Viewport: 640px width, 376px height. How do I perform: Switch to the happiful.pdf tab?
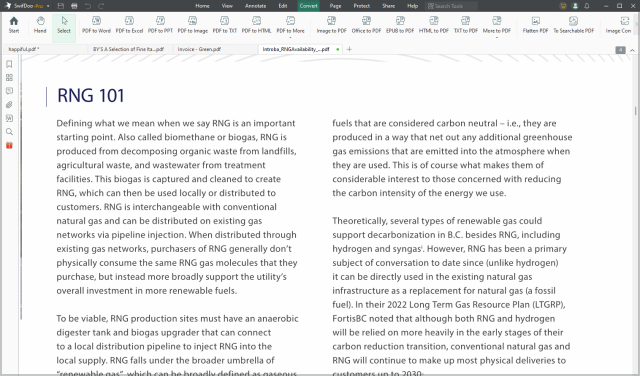click(45, 49)
